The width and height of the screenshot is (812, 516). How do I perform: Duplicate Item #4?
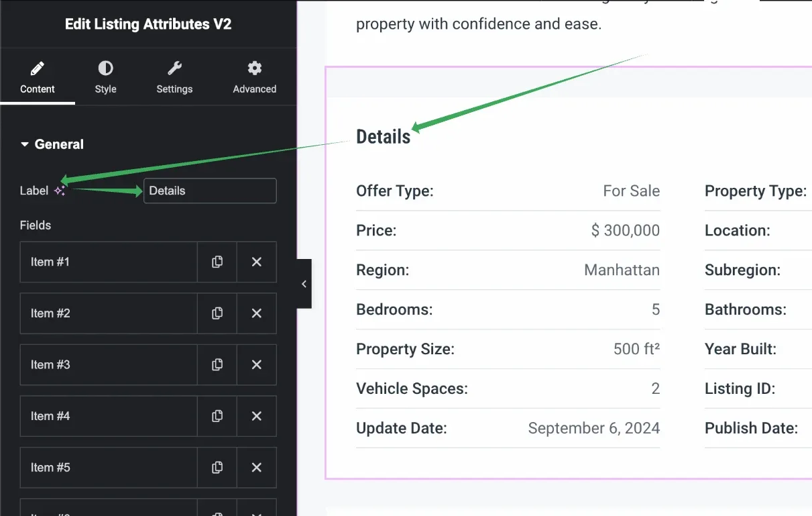coord(217,416)
